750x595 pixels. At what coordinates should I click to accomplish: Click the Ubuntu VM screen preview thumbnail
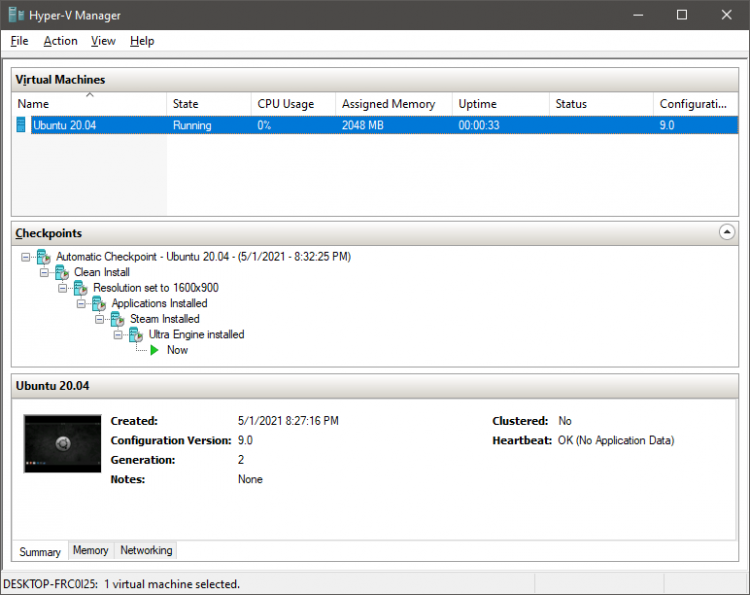click(x=63, y=444)
